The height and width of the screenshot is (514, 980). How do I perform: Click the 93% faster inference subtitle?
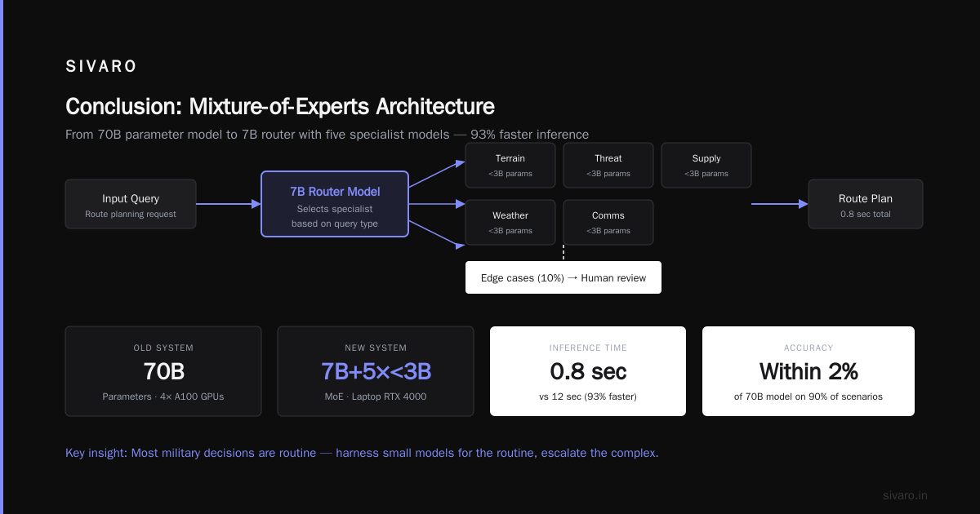(327, 135)
